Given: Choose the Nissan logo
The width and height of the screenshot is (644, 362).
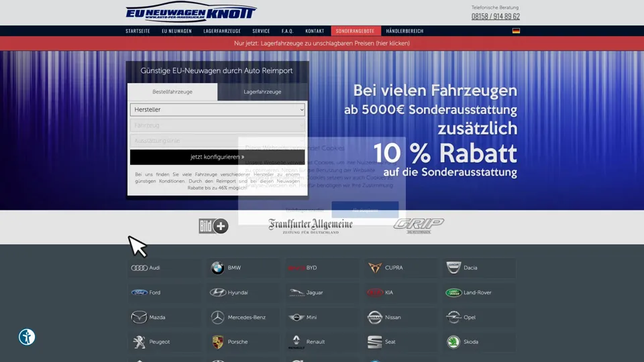Looking at the screenshot, I should click(x=374, y=317).
